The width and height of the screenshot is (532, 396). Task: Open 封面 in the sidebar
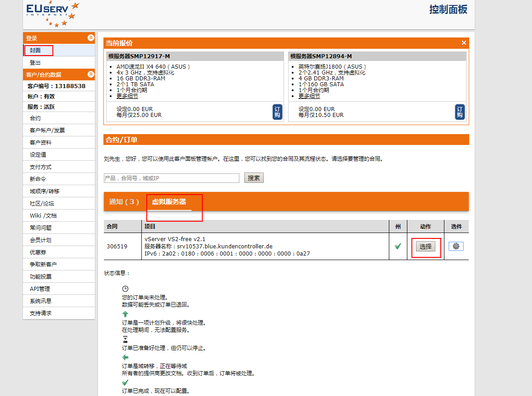(x=35, y=50)
